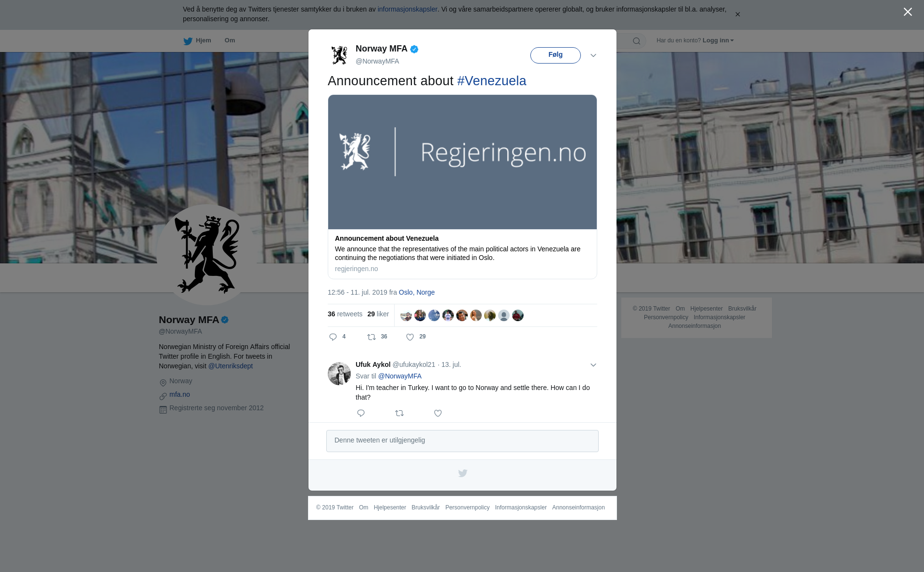The height and width of the screenshot is (572, 924).
Task: Click the reply icon under Norway MFA tweet
Action: (x=333, y=337)
